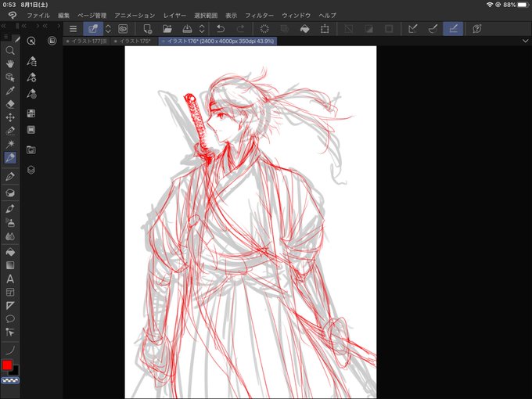Select the Balloon tool

pyautogui.click(x=10, y=318)
